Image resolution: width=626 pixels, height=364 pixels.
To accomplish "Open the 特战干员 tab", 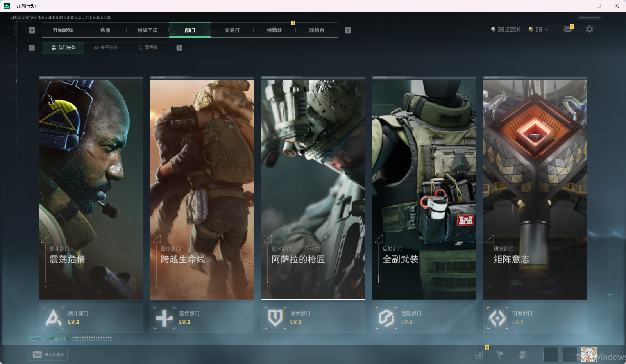I will tap(147, 30).
